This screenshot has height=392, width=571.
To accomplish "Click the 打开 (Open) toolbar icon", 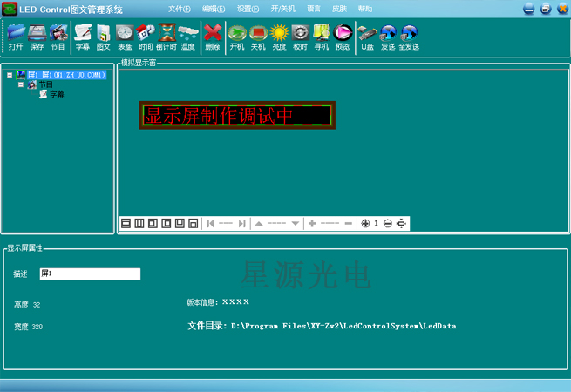I will [16, 37].
